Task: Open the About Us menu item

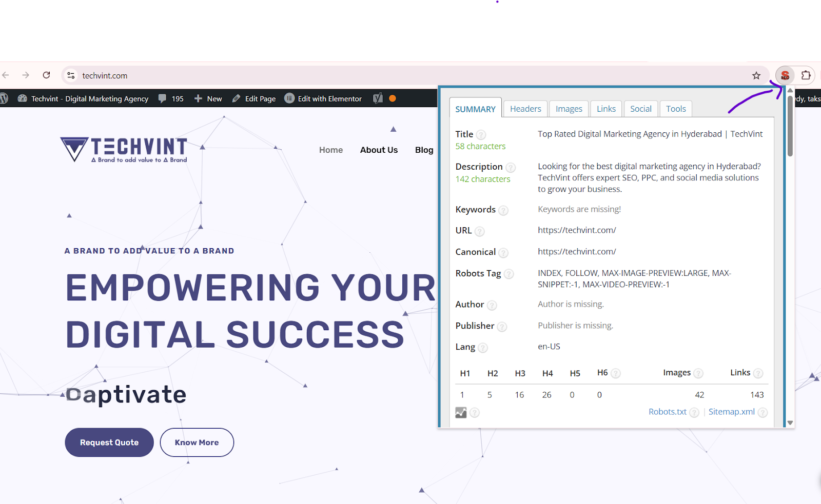Action: pyautogui.click(x=379, y=150)
